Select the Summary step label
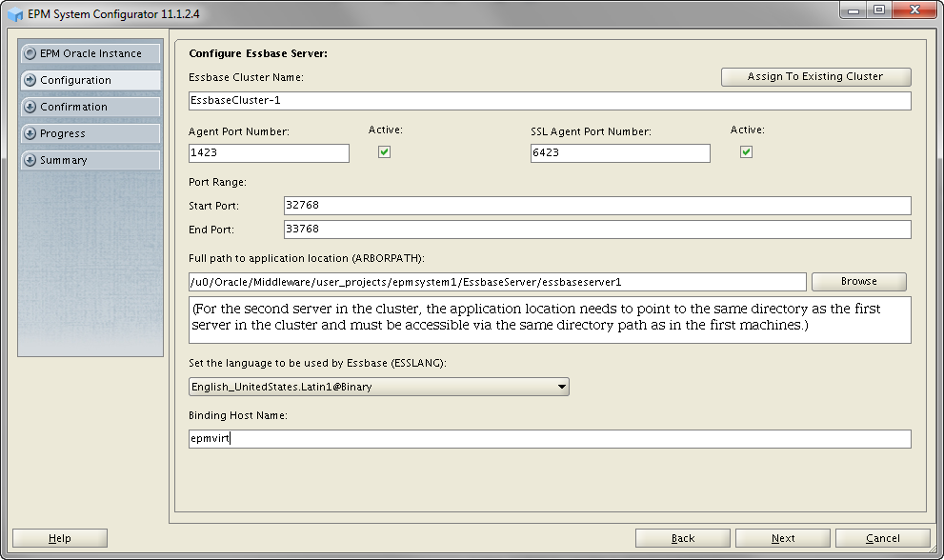944x560 pixels. 63,160
